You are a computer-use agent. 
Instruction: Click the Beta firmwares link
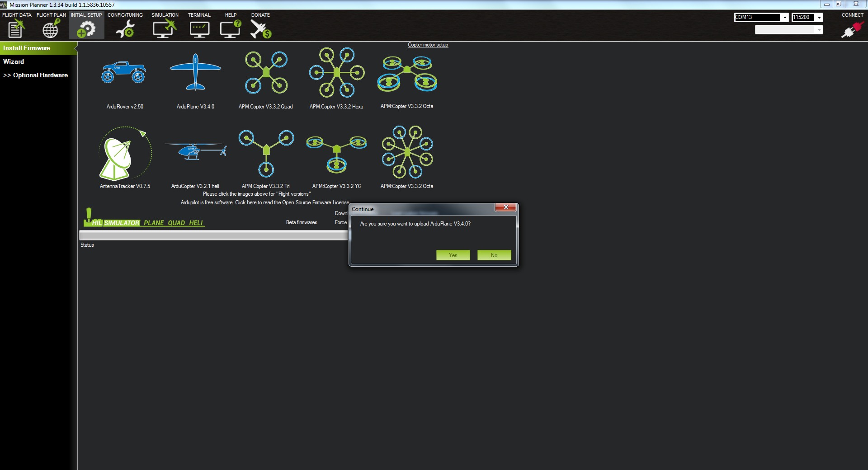tap(302, 222)
